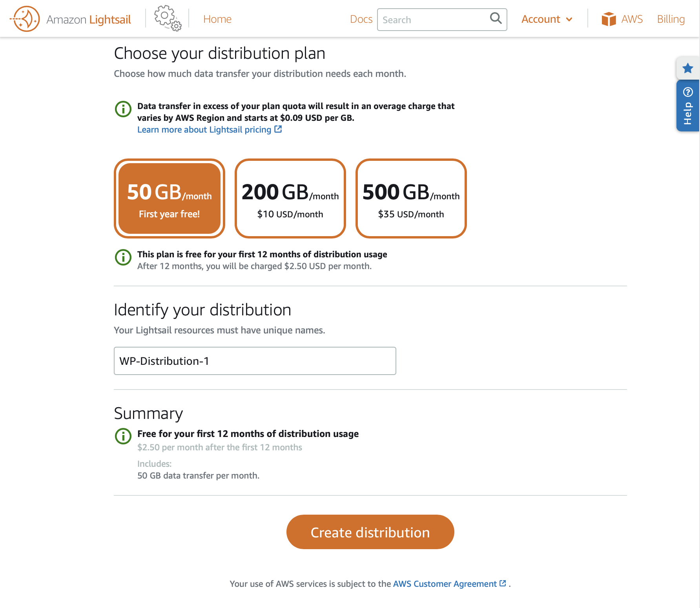Expand the Account dropdown menu

pos(547,19)
